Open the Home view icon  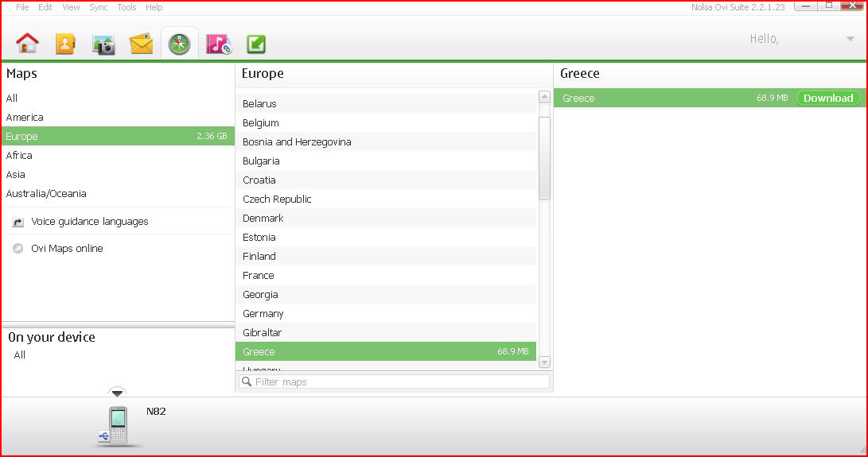pos(27,43)
